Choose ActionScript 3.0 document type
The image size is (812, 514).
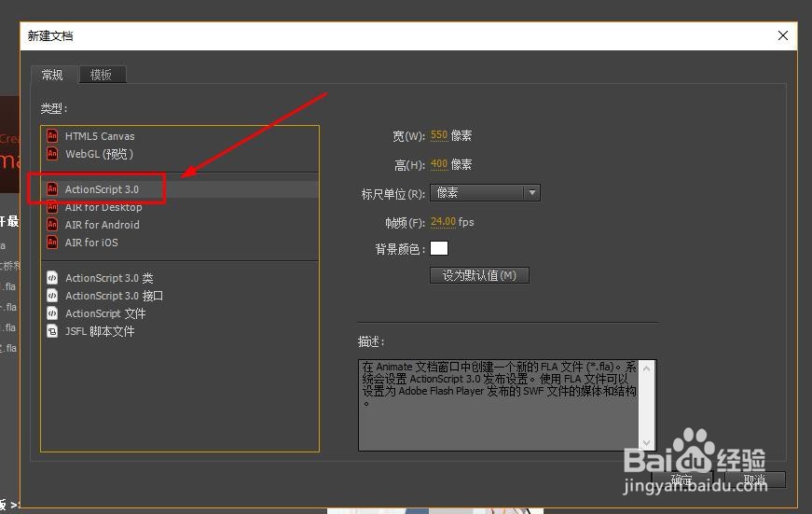click(x=180, y=189)
